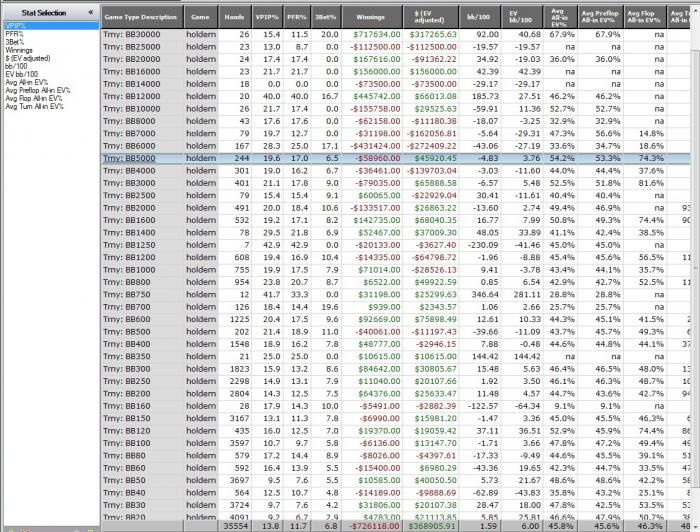The width and height of the screenshot is (700, 532).
Task: Sort by VPIP% column header
Action: [x=267, y=17]
